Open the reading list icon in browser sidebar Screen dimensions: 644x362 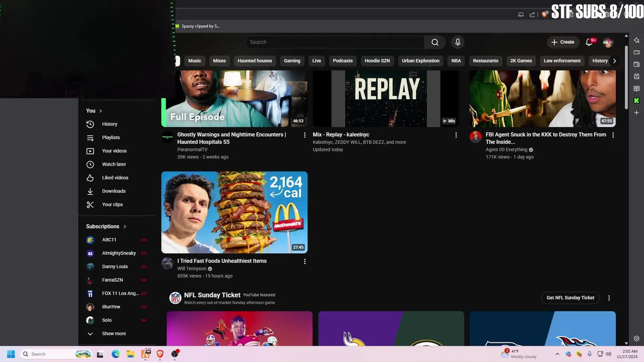click(x=636, y=88)
